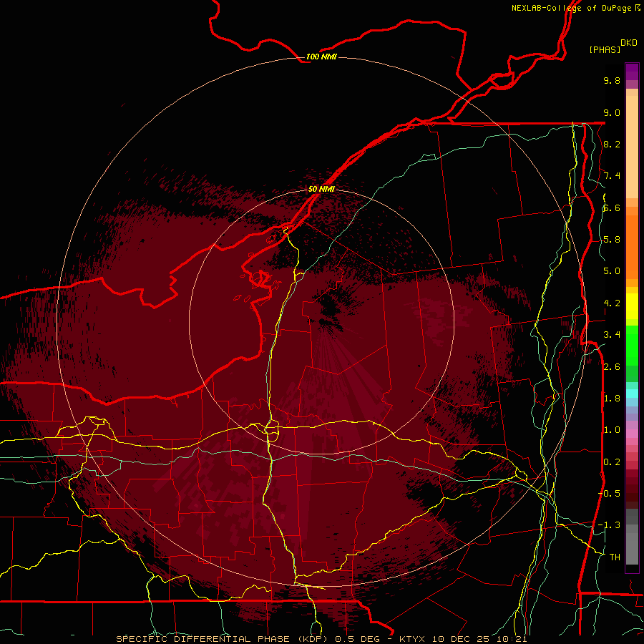Click the [PHAS] units label
644x644 pixels.
click(x=605, y=50)
